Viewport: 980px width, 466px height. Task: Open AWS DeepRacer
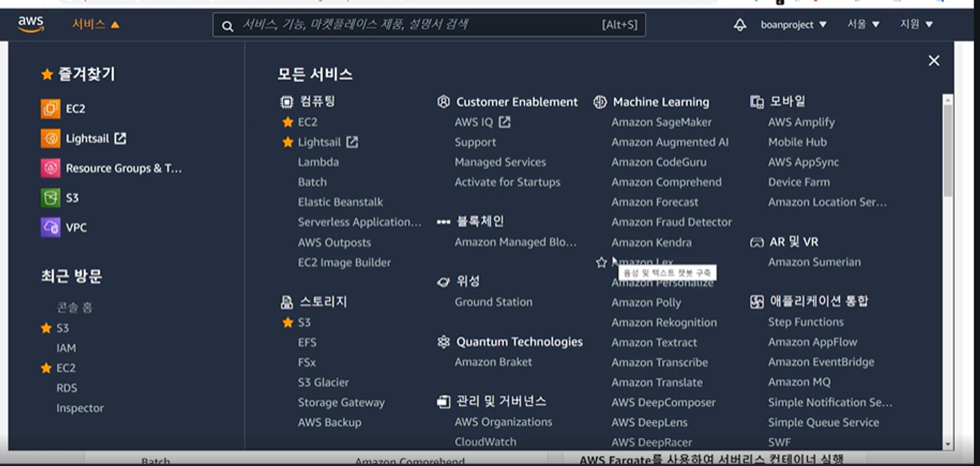pos(651,442)
